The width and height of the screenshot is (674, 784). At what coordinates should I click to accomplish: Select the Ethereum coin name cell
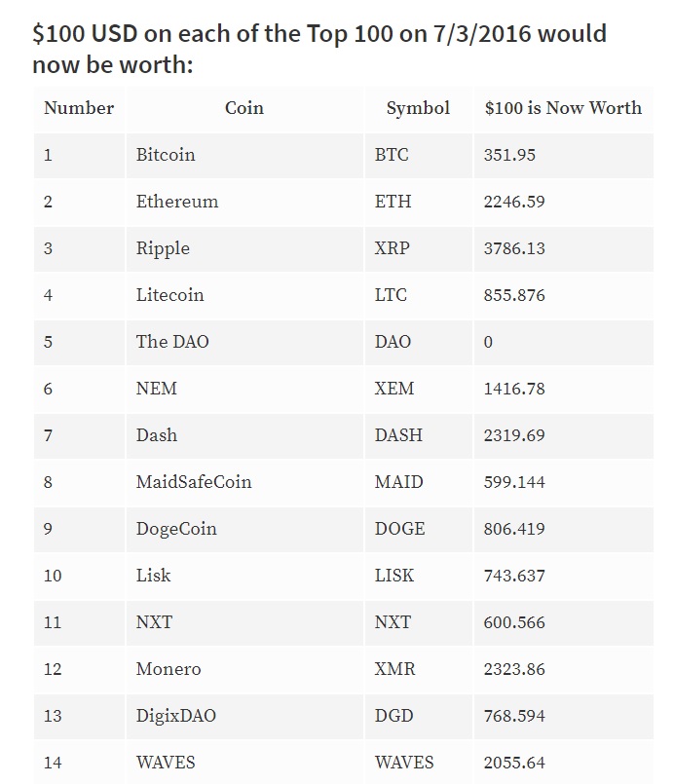pyautogui.click(x=244, y=202)
